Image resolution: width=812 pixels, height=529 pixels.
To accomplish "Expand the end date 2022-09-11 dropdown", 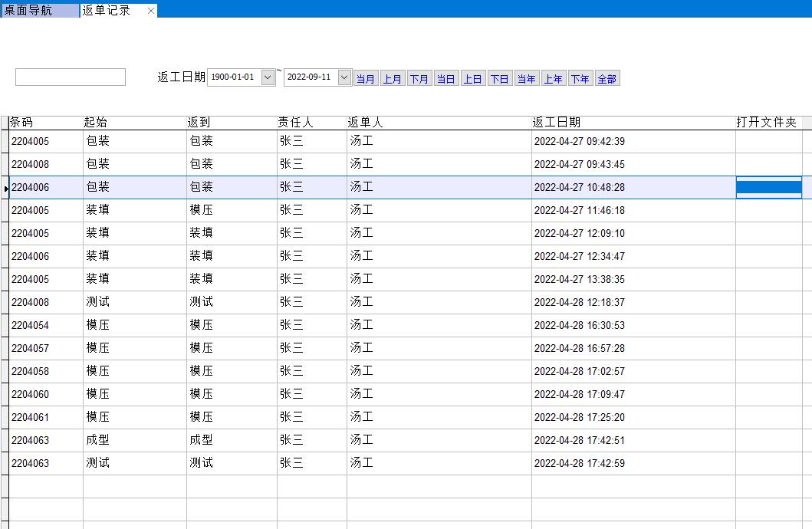I will (x=344, y=77).
